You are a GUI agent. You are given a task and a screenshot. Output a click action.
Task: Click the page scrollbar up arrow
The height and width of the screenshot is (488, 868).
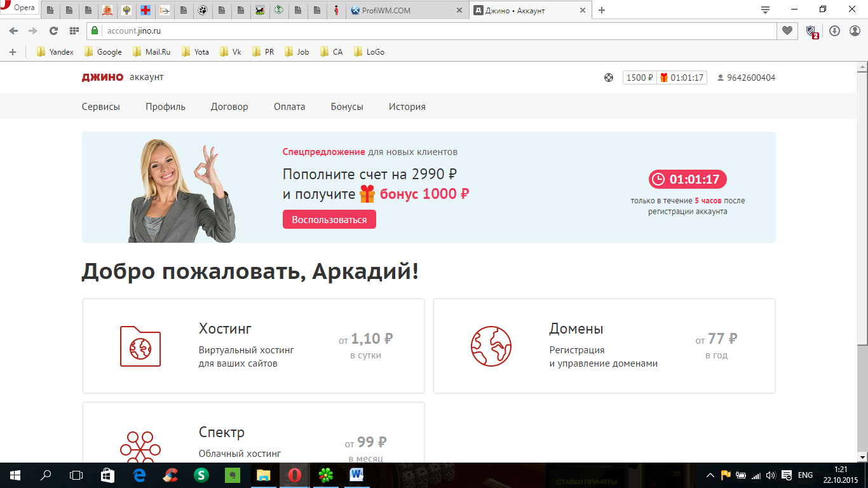(862, 67)
